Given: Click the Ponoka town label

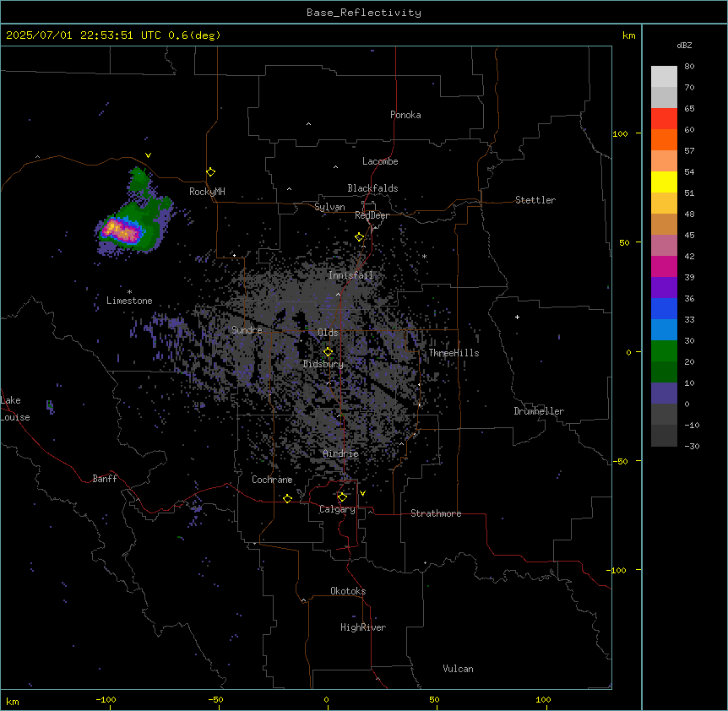Looking at the screenshot, I should 405,115.
